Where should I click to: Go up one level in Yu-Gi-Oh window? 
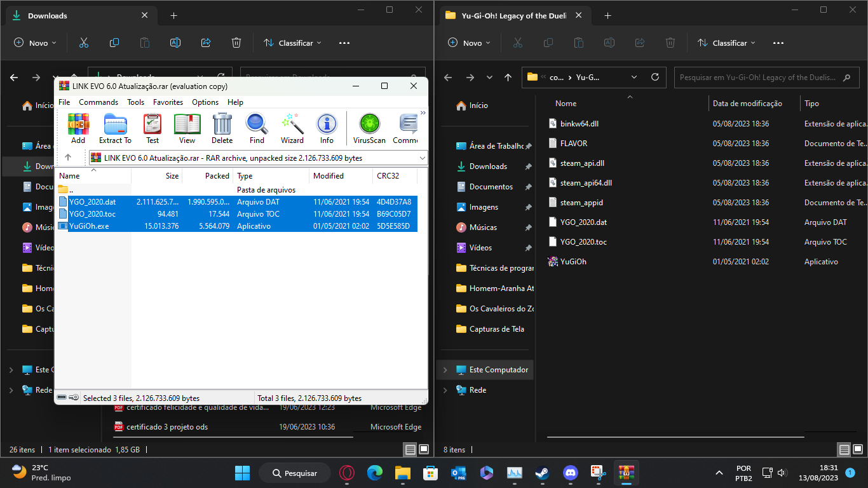[x=508, y=78]
